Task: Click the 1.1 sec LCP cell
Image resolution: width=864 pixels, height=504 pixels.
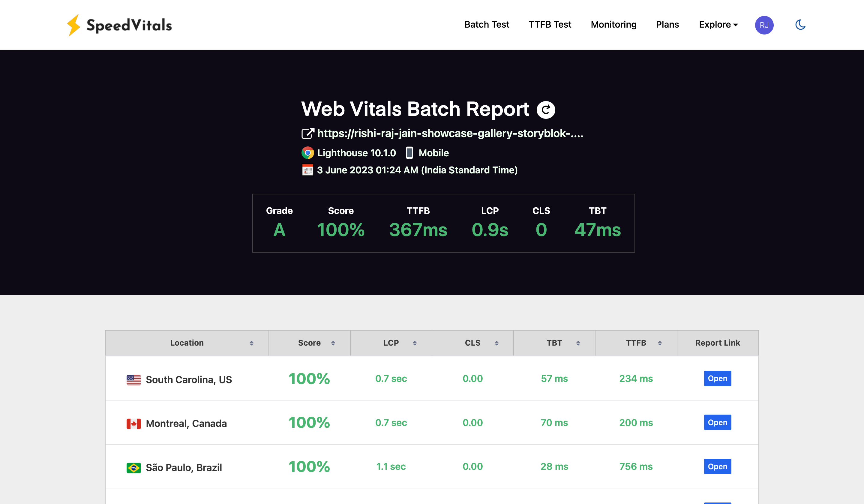Action: 391,466
